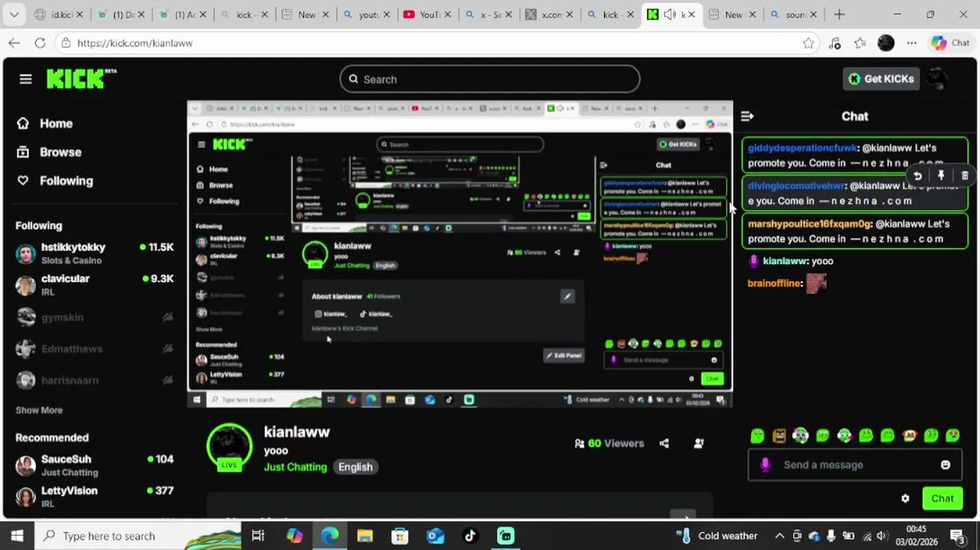Click the volume icon in system tray
Screen dimensions: 980x550
pyautogui.click(x=882, y=535)
